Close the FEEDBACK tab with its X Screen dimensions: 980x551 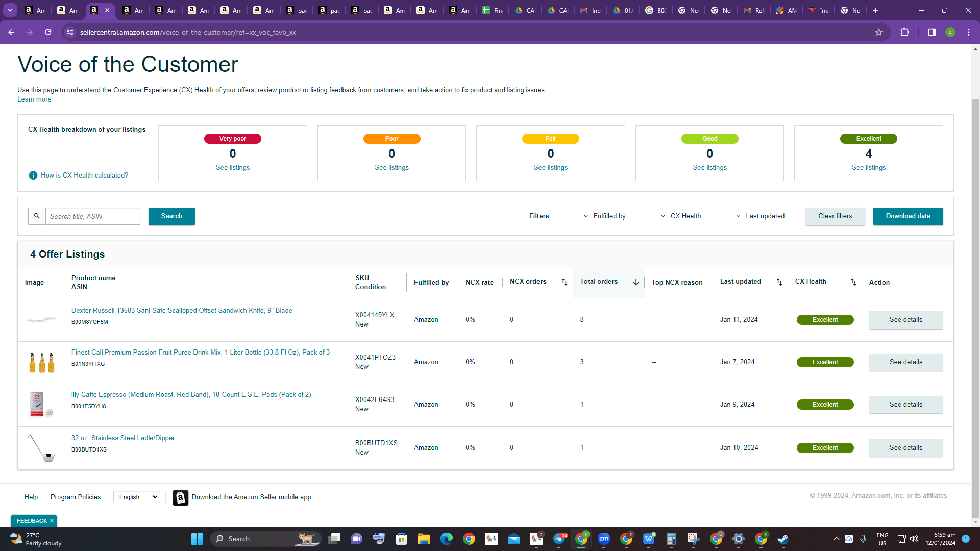(52, 521)
